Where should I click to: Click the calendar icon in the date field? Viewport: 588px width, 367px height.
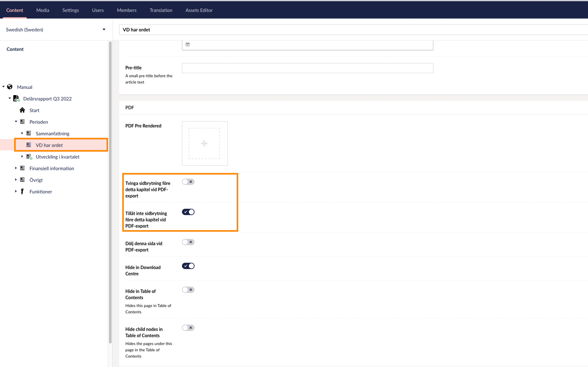pyautogui.click(x=187, y=45)
